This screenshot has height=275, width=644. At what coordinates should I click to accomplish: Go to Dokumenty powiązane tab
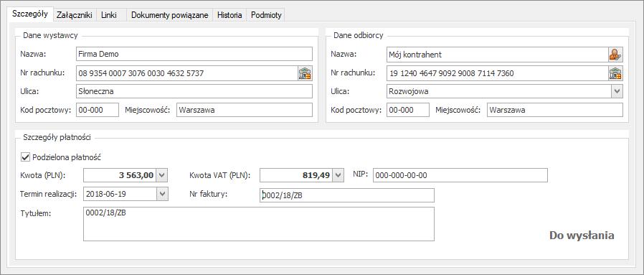pos(170,15)
